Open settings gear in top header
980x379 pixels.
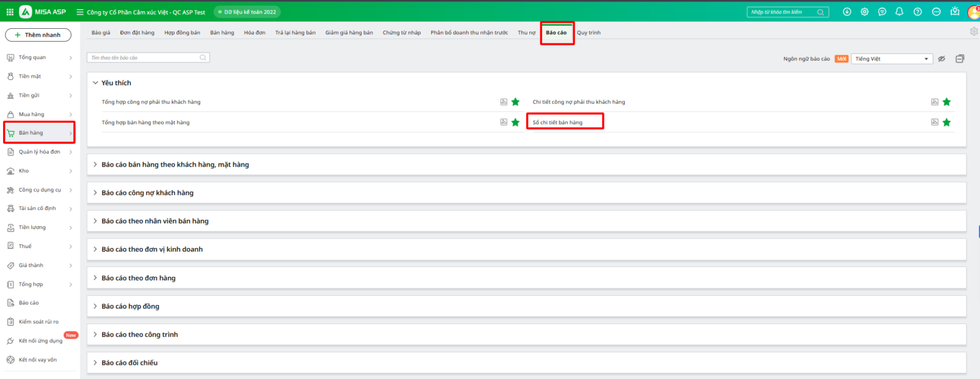pos(864,12)
